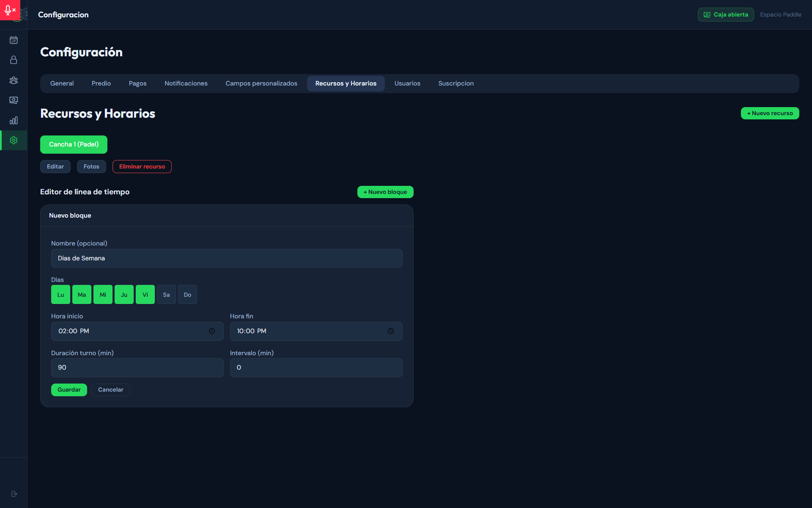Click the Cancelar button
Screen dimensions: 812x508
click(x=111, y=389)
